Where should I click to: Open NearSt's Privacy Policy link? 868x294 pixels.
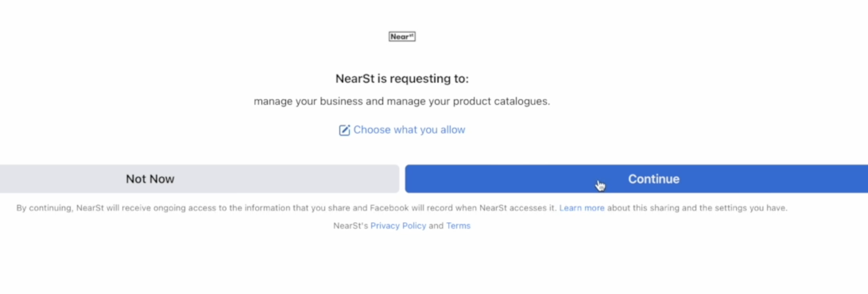(x=398, y=226)
